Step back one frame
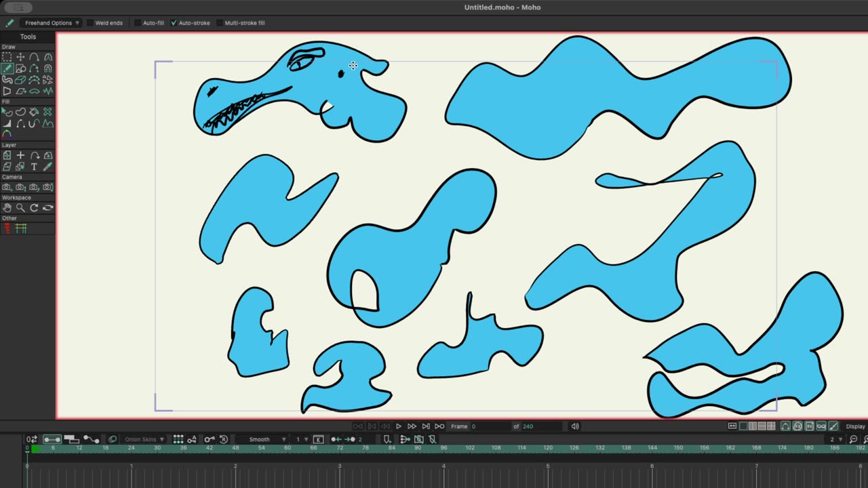Screen dimensions: 868x488 [x=385, y=426]
